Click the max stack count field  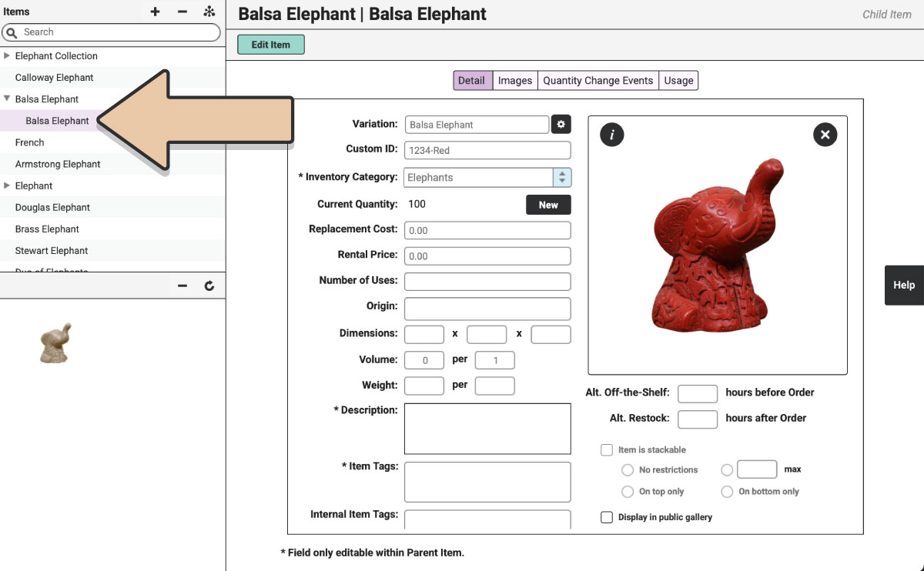tap(757, 469)
